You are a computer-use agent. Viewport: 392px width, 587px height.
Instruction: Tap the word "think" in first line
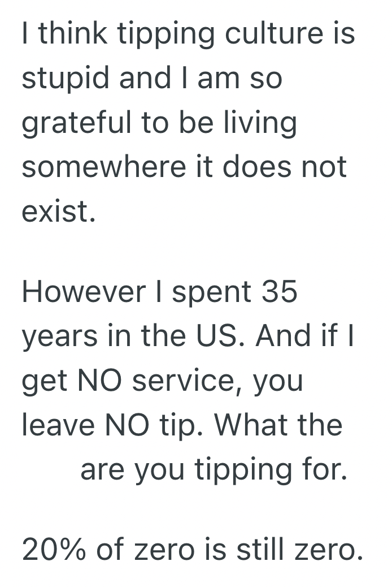tap(72, 33)
